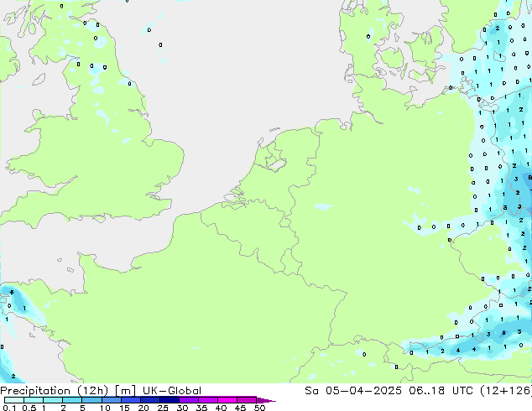Click the 25–30 navy legend swatch

(169, 400)
